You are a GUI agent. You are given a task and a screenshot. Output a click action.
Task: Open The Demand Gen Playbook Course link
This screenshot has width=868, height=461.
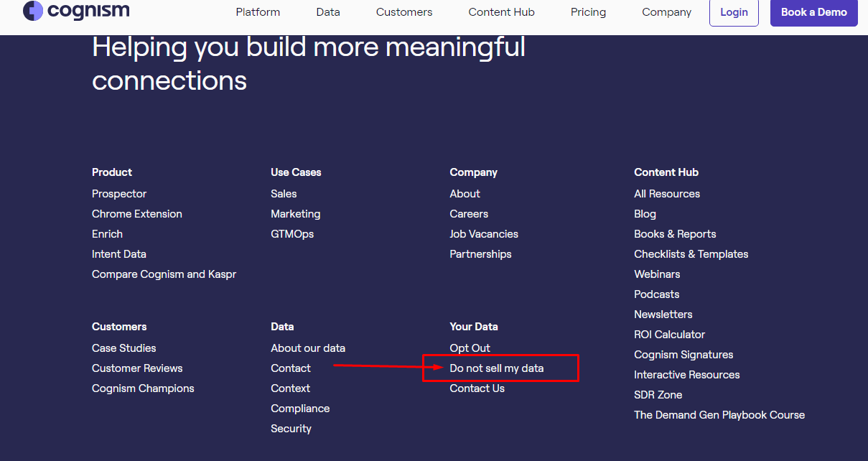(719, 415)
